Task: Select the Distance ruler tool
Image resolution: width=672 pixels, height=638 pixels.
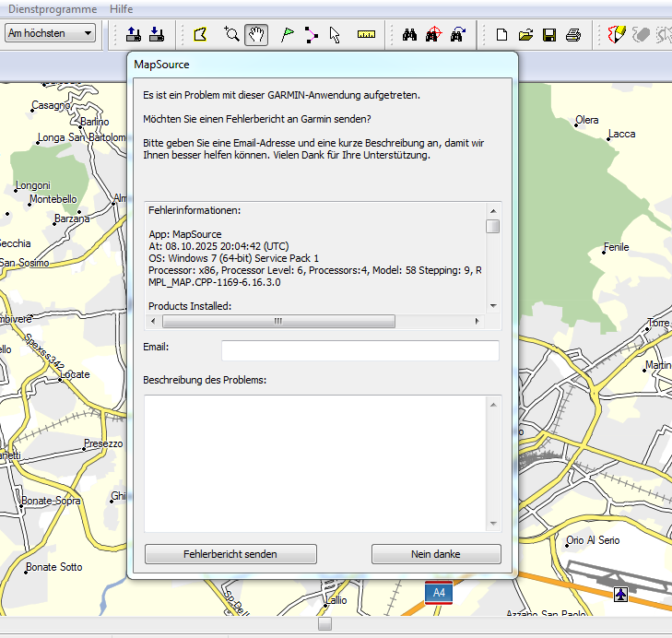Action: coord(367,35)
